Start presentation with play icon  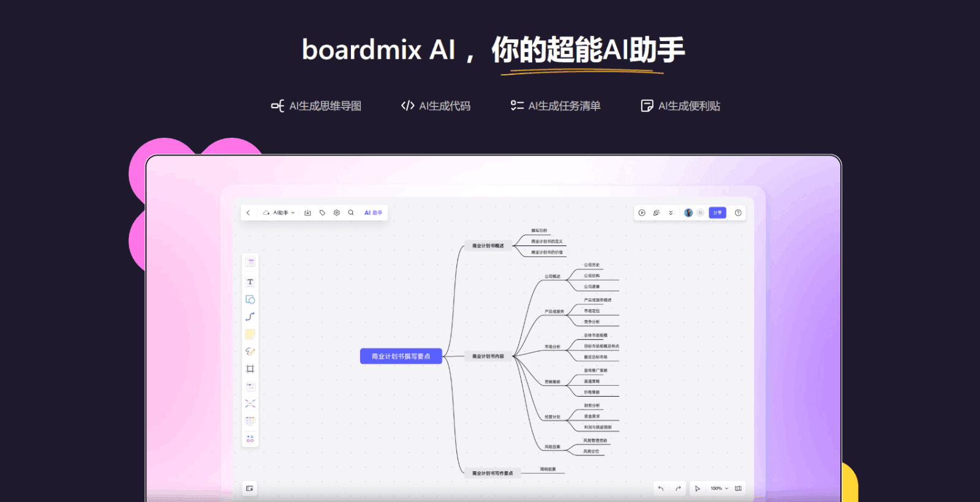click(x=642, y=213)
